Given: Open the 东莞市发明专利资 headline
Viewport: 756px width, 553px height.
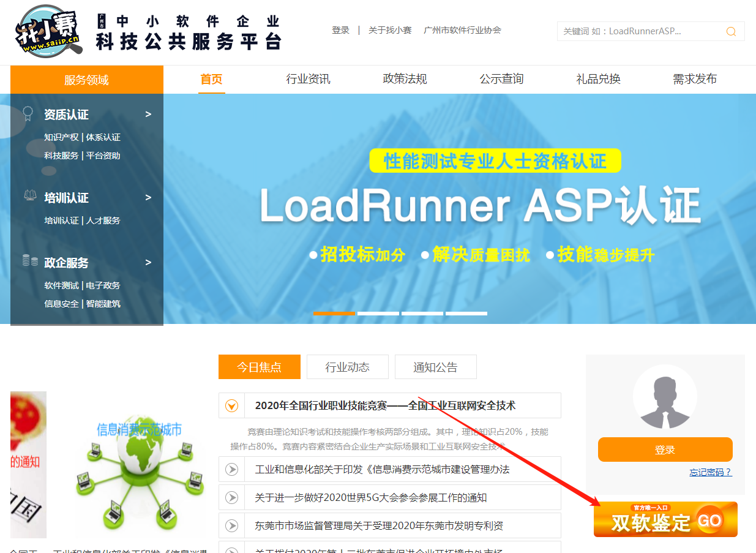Looking at the screenshot, I should [x=379, y=525].
